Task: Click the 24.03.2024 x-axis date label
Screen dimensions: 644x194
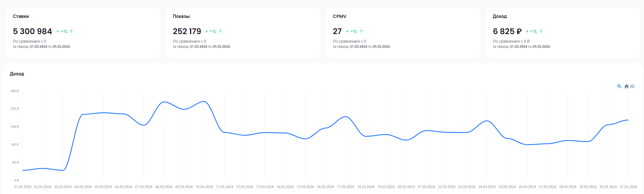Action: click(487, 187)
